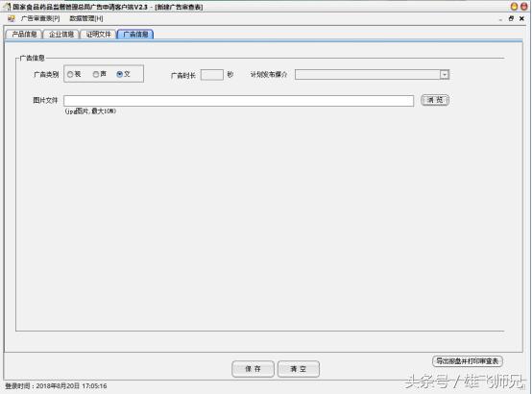Switch to the 产品信息 tab
The height and width of the screenshot is (394, 532).
click(24, 34)
